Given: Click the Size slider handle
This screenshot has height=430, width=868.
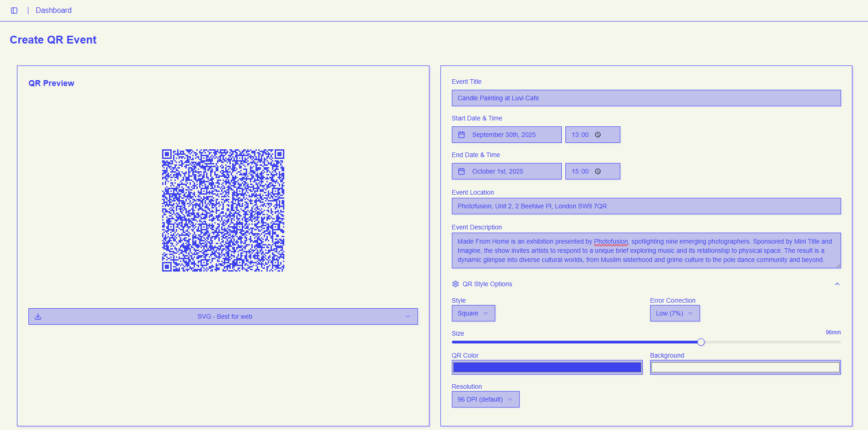Looking at the screenshot, I should tap(701, 342).
